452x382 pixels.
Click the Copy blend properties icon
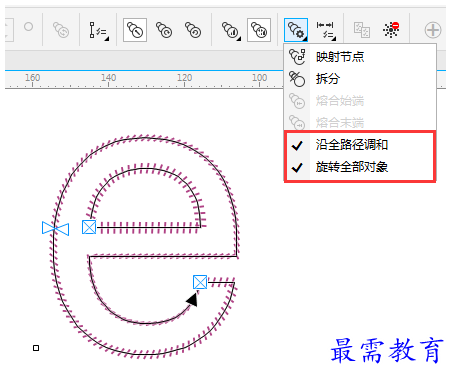tap(362, 30)
